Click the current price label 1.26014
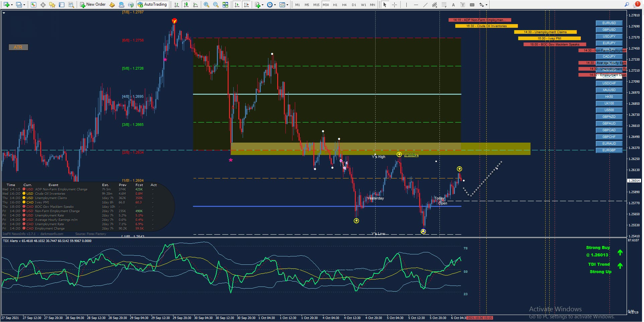The image size is (644, 322). [634, 180]
